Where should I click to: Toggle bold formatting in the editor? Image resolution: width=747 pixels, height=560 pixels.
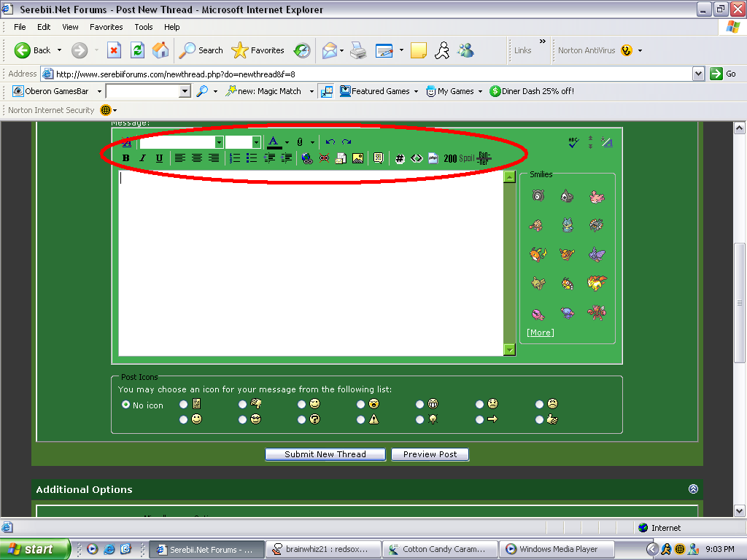(x=126, y=158)
